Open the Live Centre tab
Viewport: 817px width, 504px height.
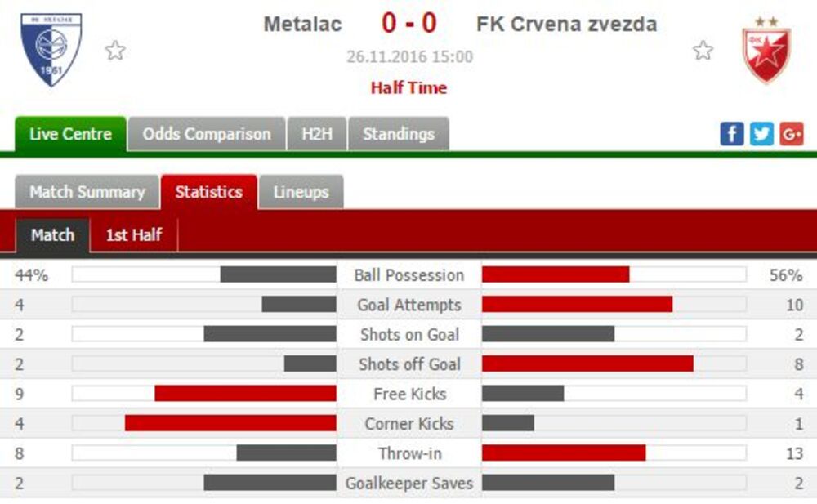[70, 134]
